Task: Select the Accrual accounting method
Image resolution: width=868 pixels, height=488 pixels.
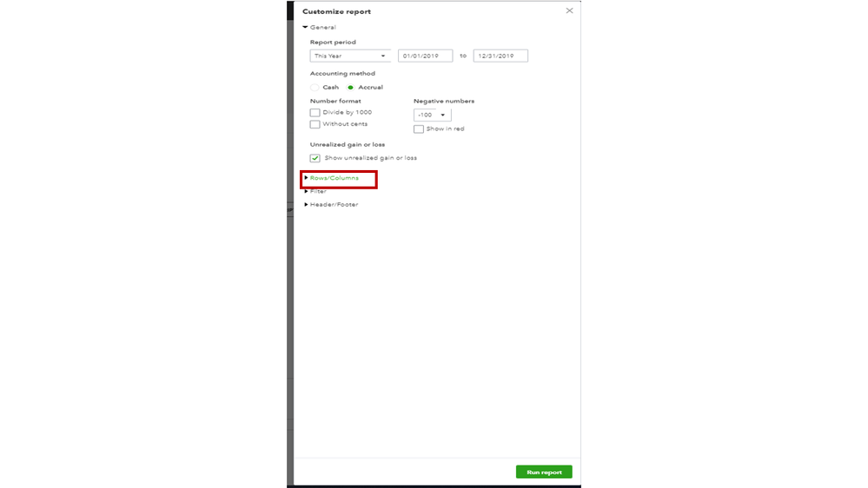Action: (x=350, y=88)
